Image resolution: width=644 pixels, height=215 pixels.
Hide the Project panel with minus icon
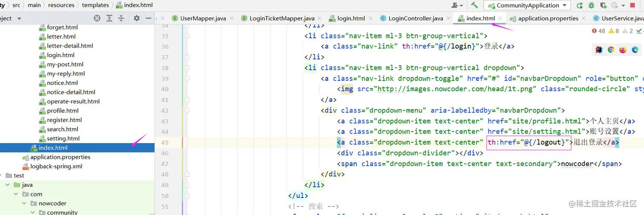point(148,18)
